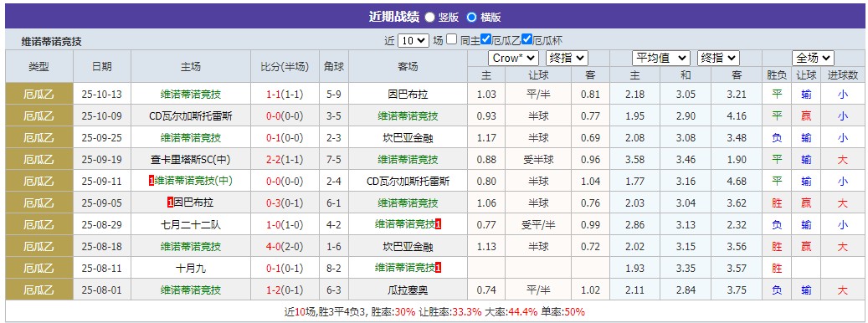Open 瓜拉塞奥 away team
Viewport: 868px width, 323px height.
click(408, 290)
